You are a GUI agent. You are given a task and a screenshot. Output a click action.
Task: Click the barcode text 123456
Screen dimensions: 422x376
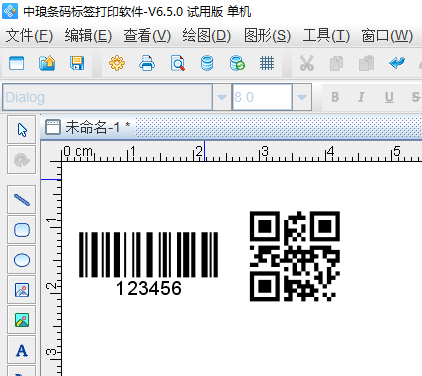pos(149,288)
